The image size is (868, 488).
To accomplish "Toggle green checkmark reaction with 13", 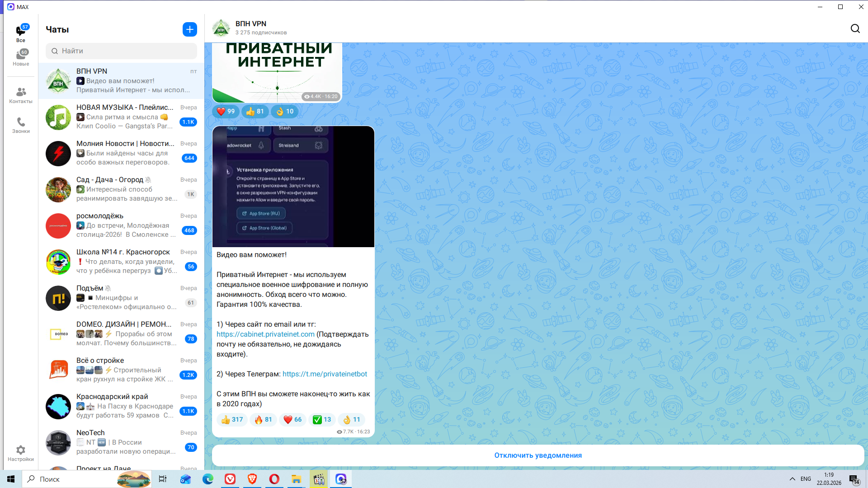I will click(322, 420).
